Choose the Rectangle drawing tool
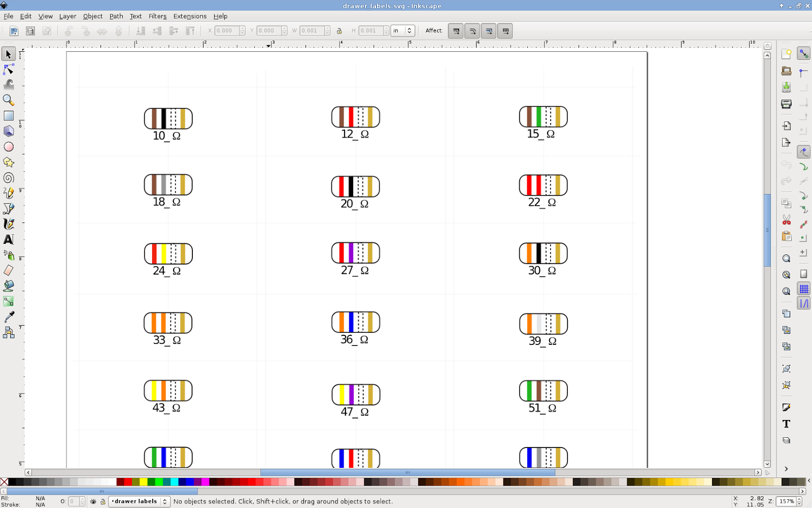Image resolution: width=812 pixels, height=508 pixels. pyautogui.click(x=9, y=116)
